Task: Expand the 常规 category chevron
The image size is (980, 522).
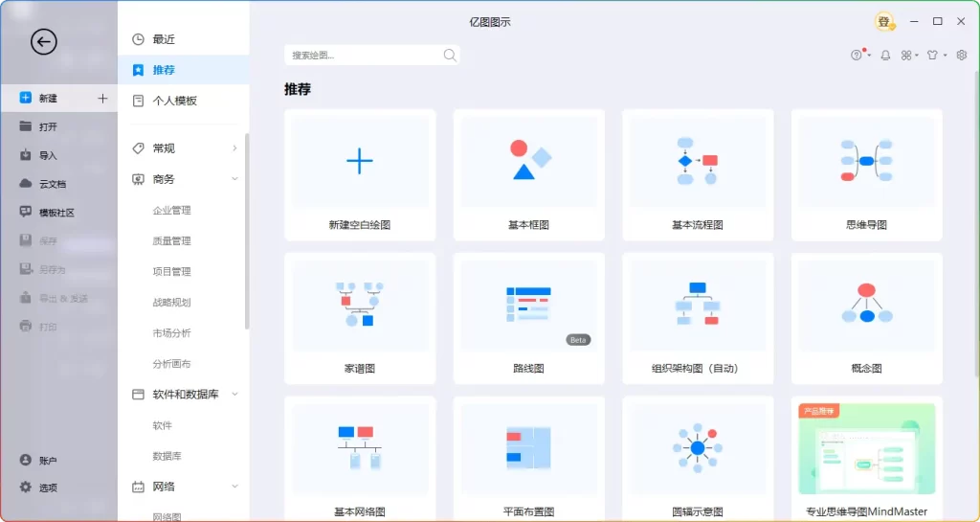Action: coord(235,148)
